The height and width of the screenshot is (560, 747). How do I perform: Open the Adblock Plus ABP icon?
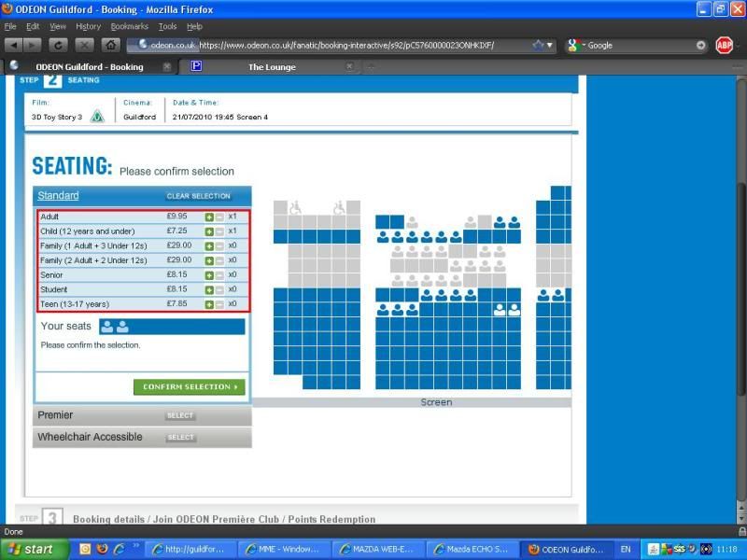coord(724,45)
